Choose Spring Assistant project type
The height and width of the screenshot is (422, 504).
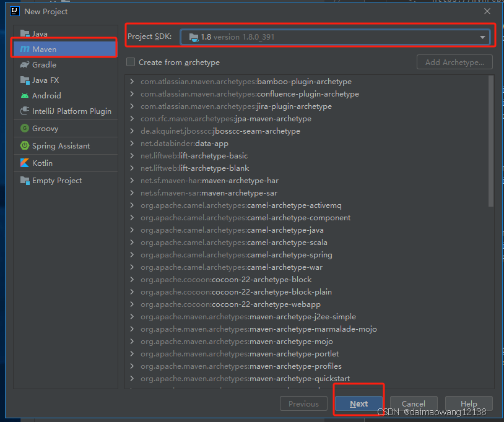(x=65, y=146)
